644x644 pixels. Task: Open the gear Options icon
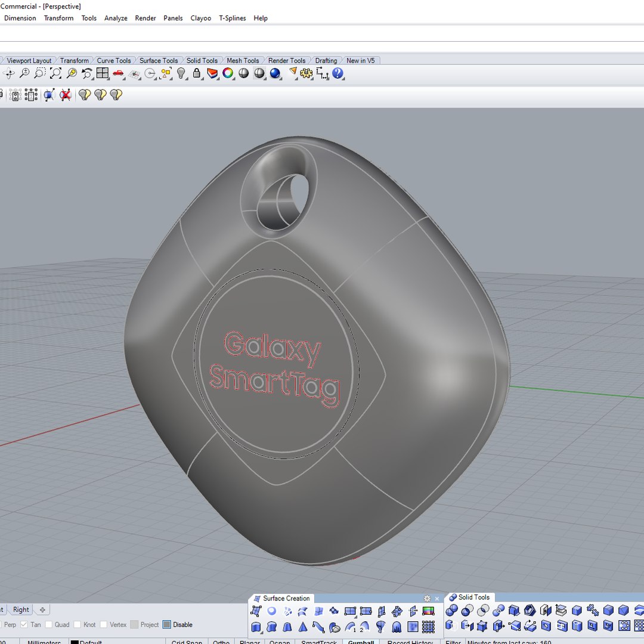tap(306, 73)
